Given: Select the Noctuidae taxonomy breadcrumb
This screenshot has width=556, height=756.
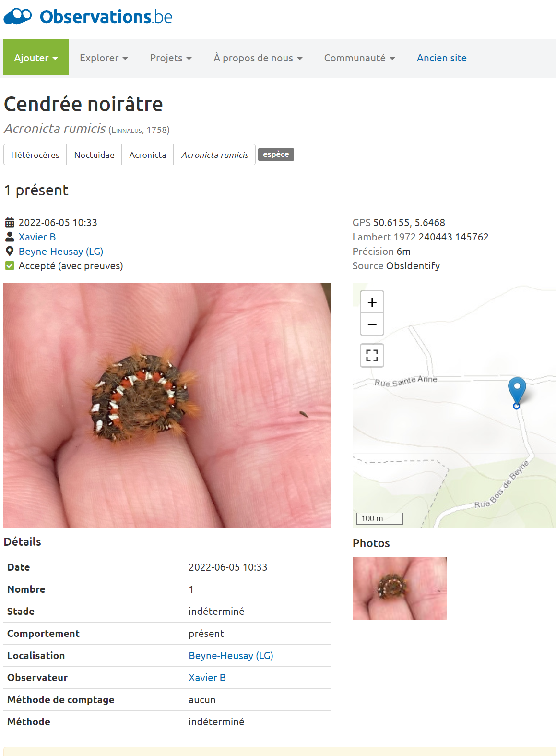Looking at the screenshot, I should pyautogui.click(x=94, y=155).
